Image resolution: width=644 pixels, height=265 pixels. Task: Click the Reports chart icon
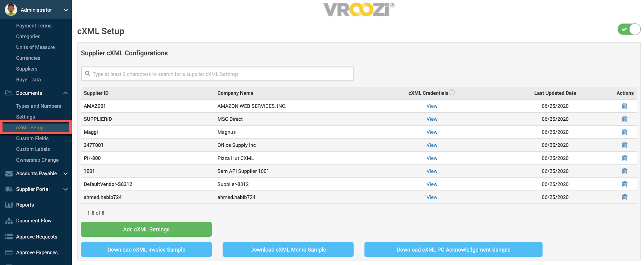[9, 205]
